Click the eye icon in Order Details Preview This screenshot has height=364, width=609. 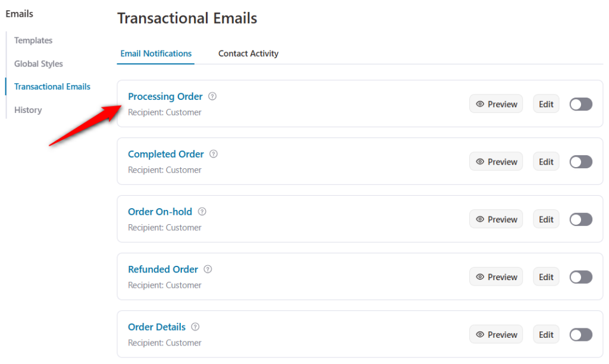(479, 334)
